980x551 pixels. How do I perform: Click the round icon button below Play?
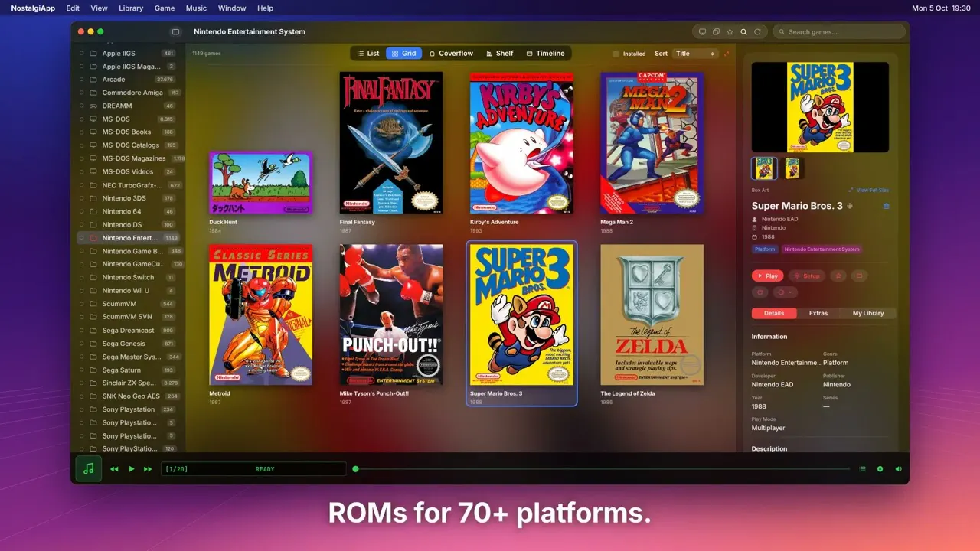coord(759,292)
